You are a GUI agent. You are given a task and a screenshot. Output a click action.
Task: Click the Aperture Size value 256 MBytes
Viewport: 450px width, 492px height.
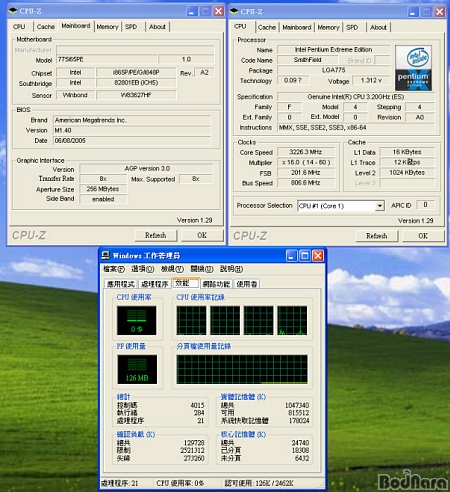tap(103, 189)
